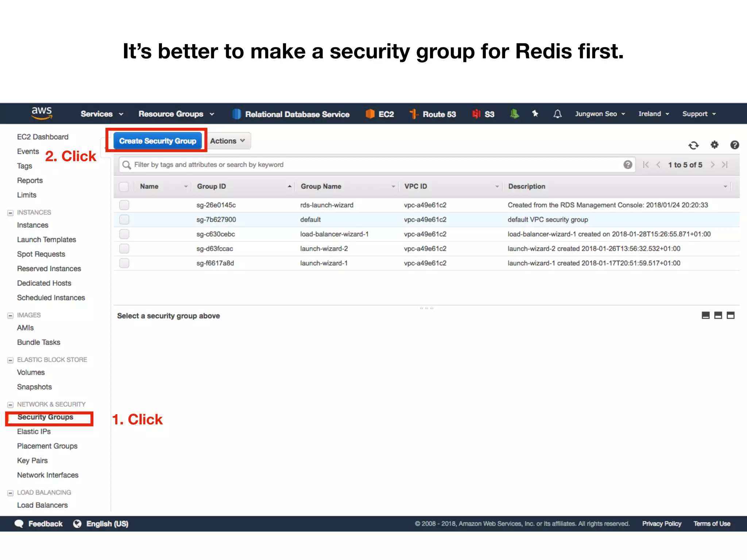Click the English (US) language link
This screenshot has height=560, width=747.
point(107,524)
